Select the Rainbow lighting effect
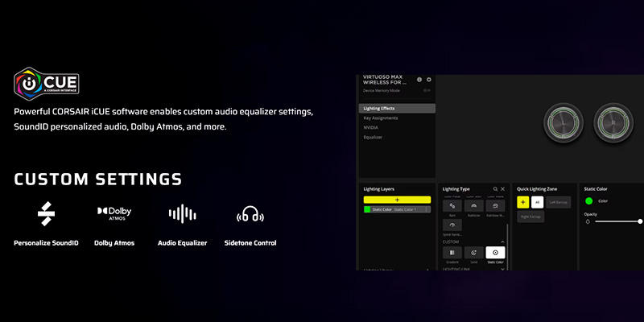Screen dimensions: 644x322 pos(473,206)
